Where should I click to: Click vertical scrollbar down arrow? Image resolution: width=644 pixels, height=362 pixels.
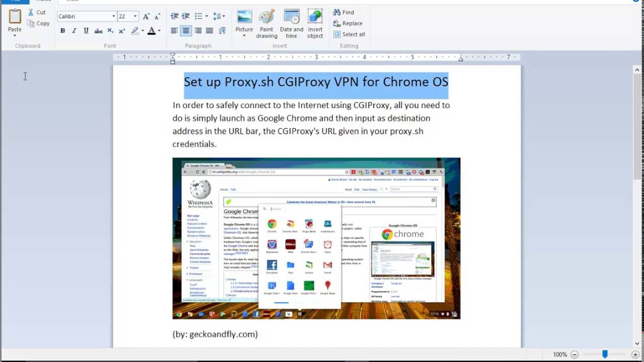click(638, 343)
